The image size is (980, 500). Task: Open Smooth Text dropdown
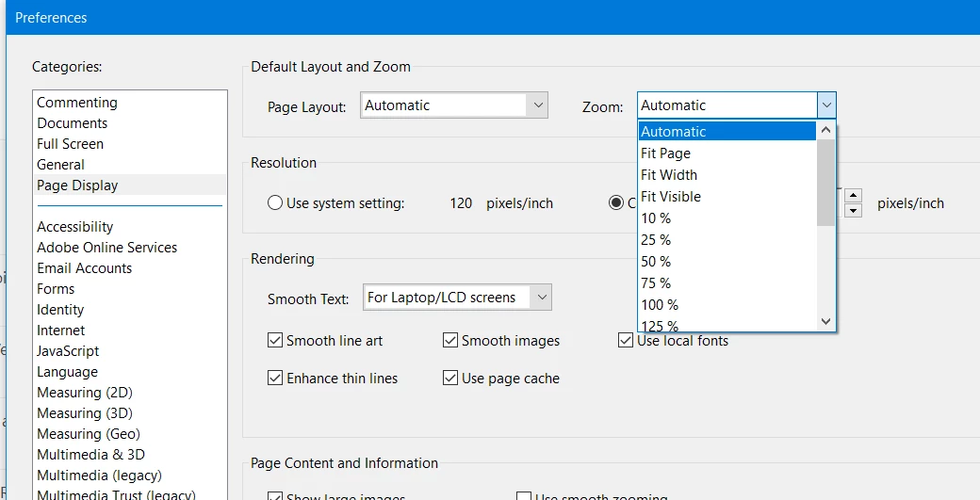[x=457, y=298]
